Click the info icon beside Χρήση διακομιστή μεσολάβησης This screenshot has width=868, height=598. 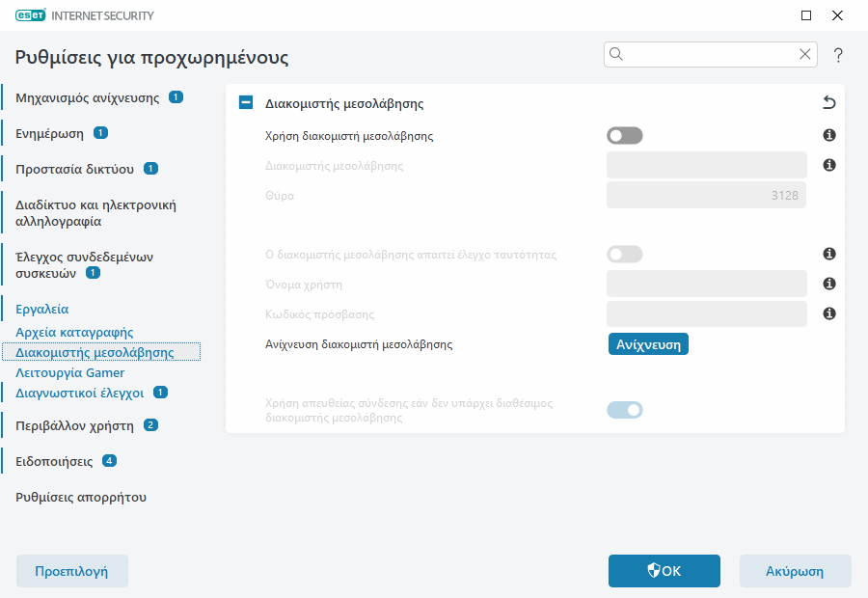[x=828, y=135]
